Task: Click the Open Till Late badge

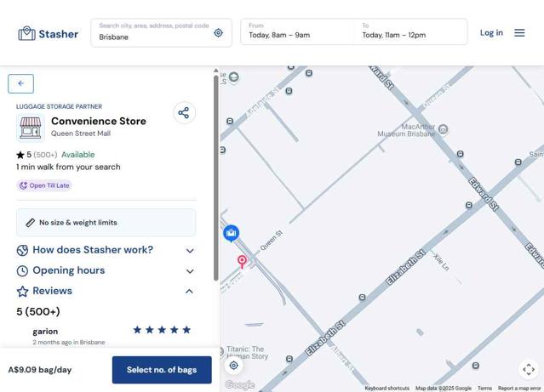Action: (x=44, y=185)
